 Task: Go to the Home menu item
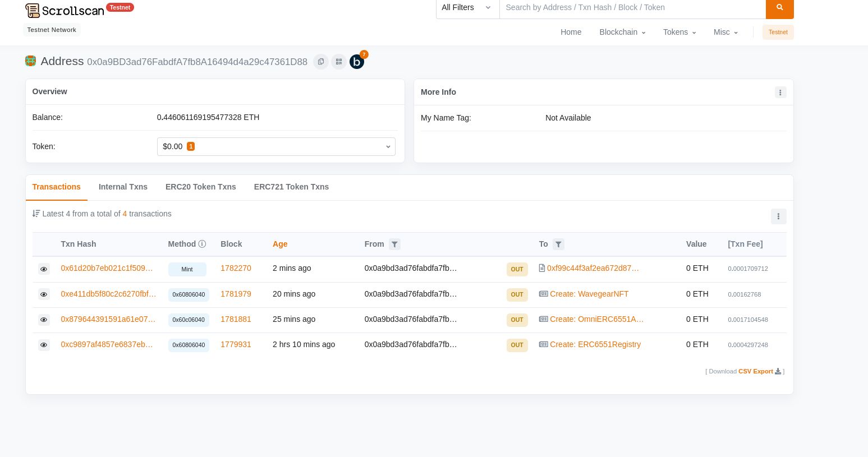571,32
